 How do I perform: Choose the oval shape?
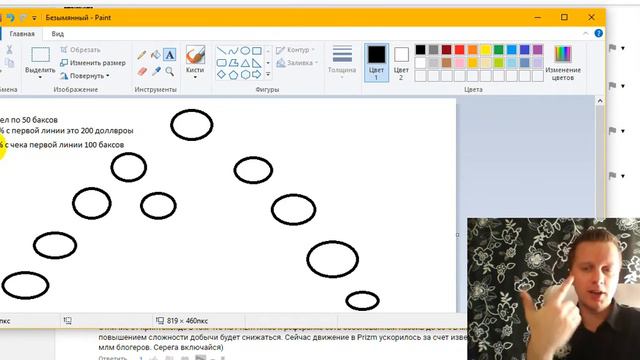(245, 51)
